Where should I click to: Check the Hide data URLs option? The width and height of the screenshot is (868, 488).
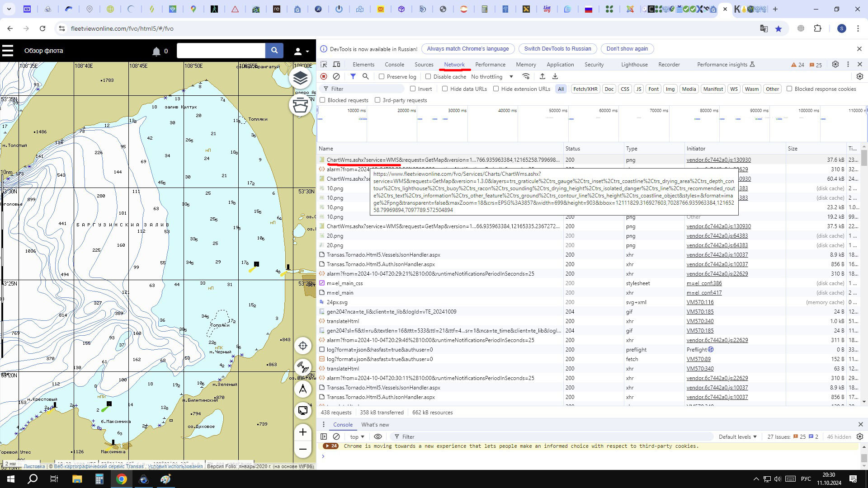pos(445,89)
